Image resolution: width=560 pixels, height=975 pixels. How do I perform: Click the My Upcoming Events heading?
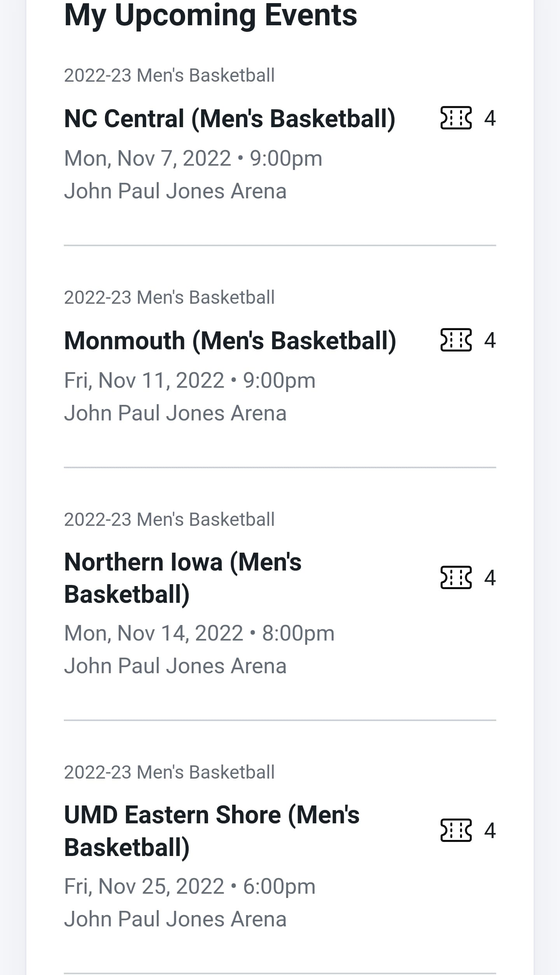coord(210,16)
